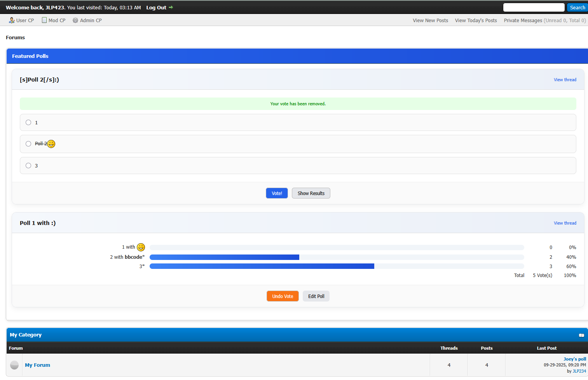588x380 pixels.
Task: Select poll option 1 radio button
Action: pyautogui.click(x=28, y=122)
